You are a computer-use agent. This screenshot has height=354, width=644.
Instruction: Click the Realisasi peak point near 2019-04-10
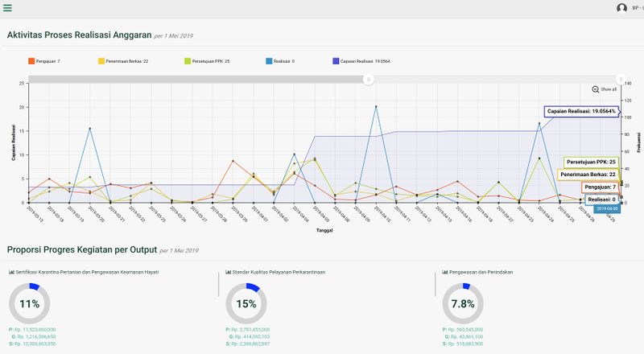click(376, 107)
